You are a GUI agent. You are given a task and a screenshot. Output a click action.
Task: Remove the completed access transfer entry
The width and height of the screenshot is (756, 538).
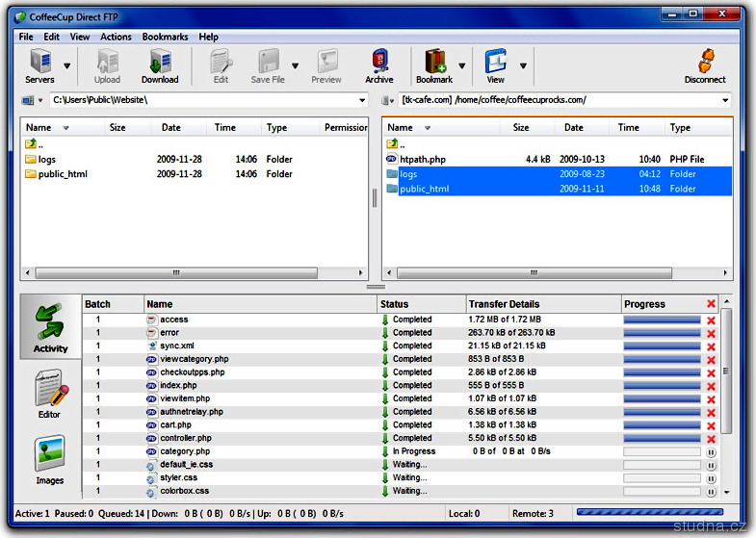(712, 320)
